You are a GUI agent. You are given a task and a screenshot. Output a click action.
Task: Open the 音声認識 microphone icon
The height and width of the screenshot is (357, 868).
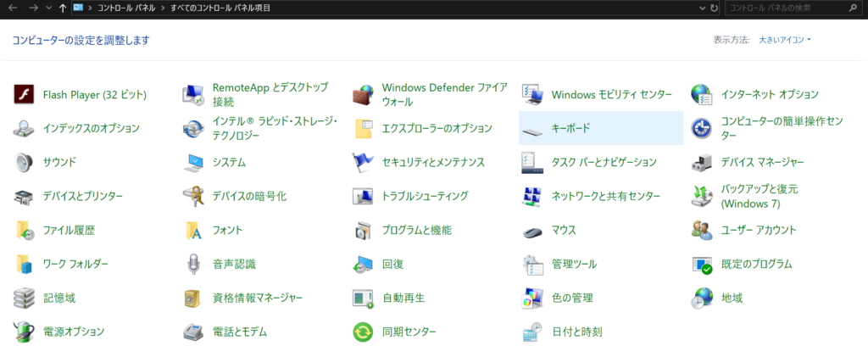(x=193, y=264)
